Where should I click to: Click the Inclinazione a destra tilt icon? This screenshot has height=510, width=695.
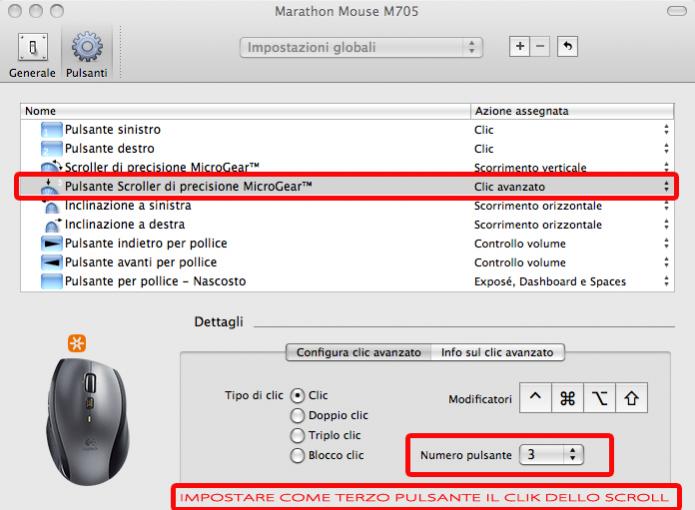pos(52,225)
